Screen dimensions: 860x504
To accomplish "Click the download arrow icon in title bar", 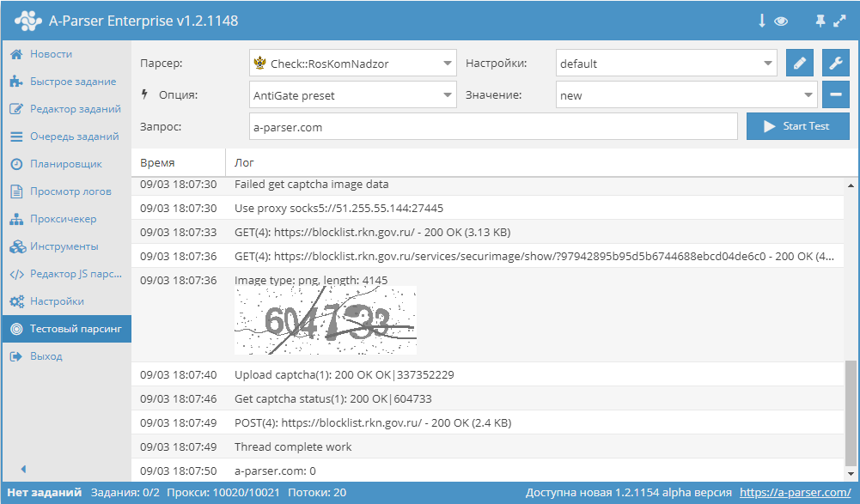I will [761, 21].
